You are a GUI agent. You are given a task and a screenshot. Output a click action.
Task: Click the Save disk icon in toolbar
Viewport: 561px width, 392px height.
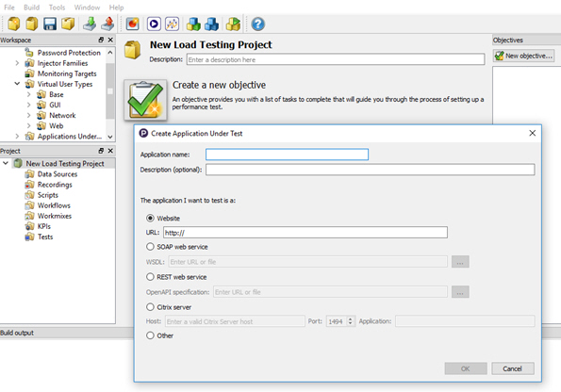click(x=50, y=24)
